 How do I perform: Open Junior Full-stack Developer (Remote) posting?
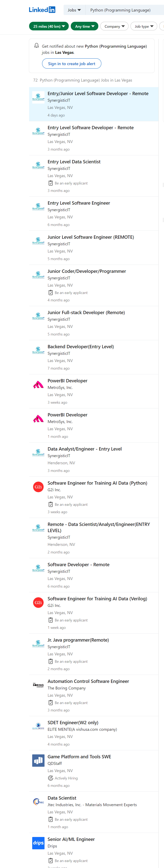86,313
